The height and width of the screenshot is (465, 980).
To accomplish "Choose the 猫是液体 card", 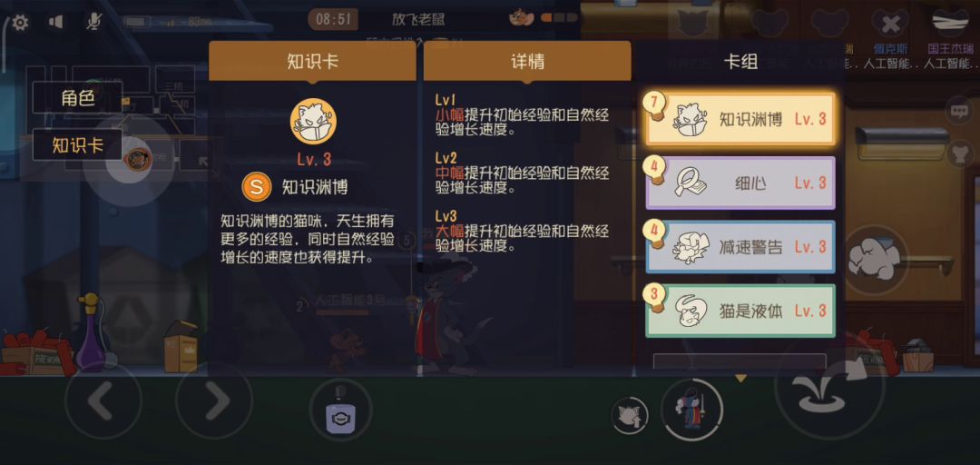I will click(740, 311).
